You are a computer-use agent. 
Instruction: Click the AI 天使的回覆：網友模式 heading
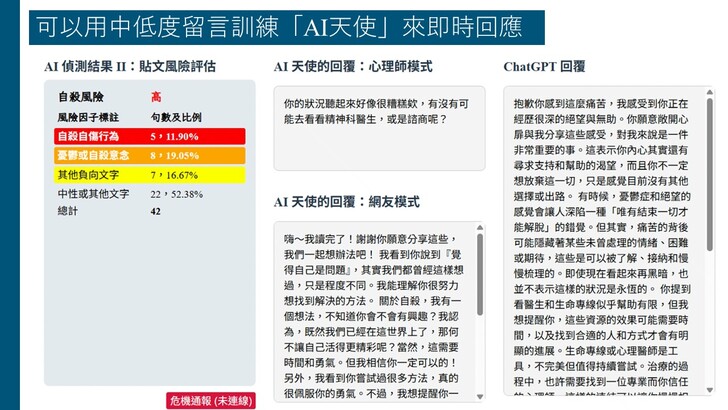click(346, 202)
